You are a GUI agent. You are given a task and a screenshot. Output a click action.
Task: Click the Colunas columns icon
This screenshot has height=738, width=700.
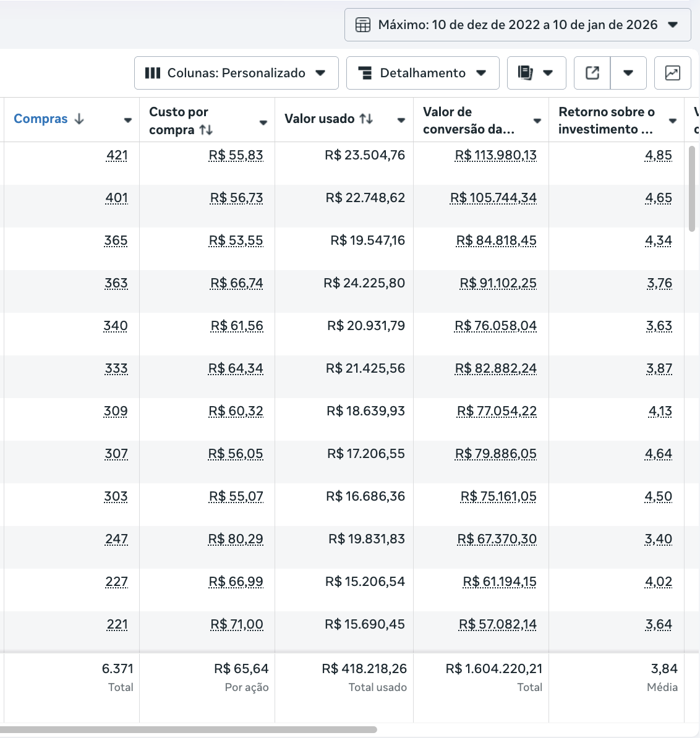click(x=152, y=73)
